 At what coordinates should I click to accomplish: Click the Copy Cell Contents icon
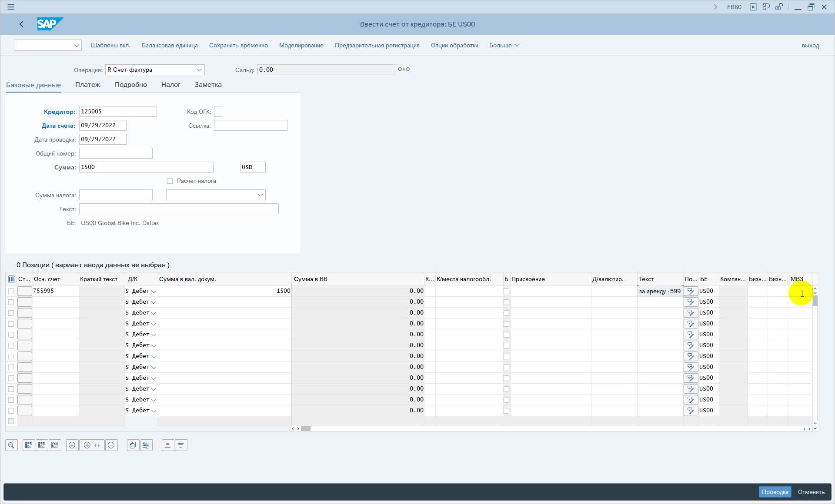(146, 445)
